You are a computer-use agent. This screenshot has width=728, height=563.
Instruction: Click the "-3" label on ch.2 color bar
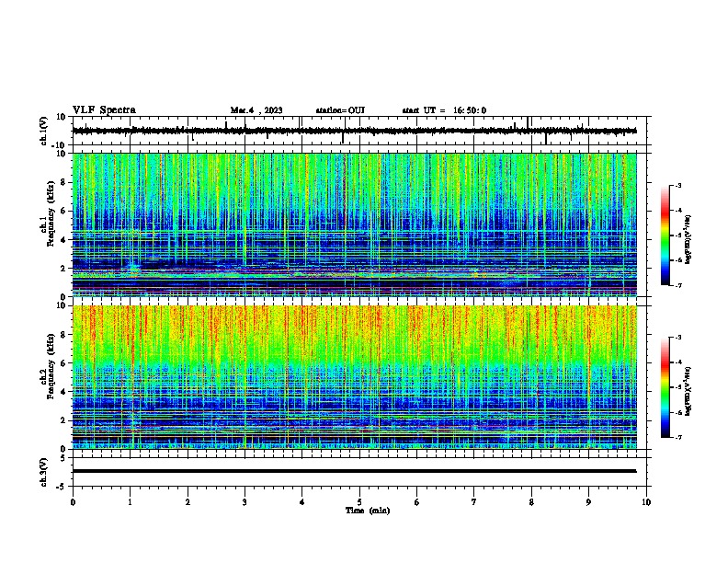coord(677,338)
